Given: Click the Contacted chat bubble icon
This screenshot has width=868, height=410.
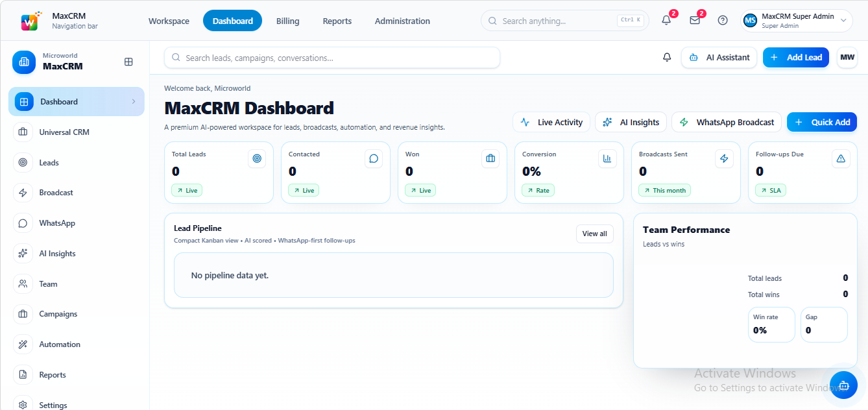Looking at the screenshot, I should [x=374, y=158].
